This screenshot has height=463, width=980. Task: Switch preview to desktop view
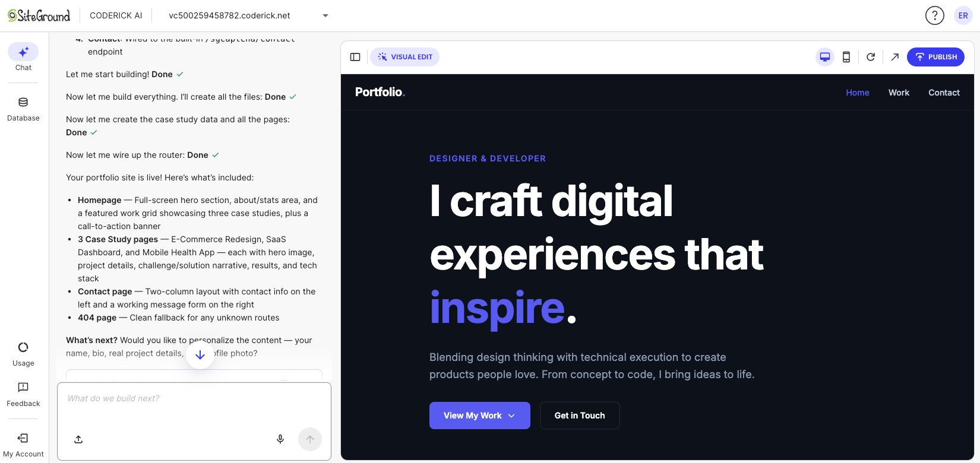pyautogui.click(x=824, y=57)
